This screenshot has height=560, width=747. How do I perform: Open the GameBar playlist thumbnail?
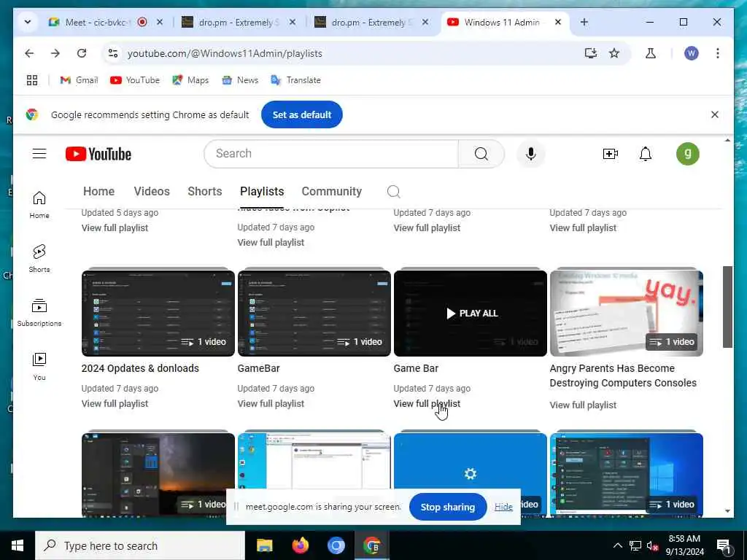click(x=314, y=313)
